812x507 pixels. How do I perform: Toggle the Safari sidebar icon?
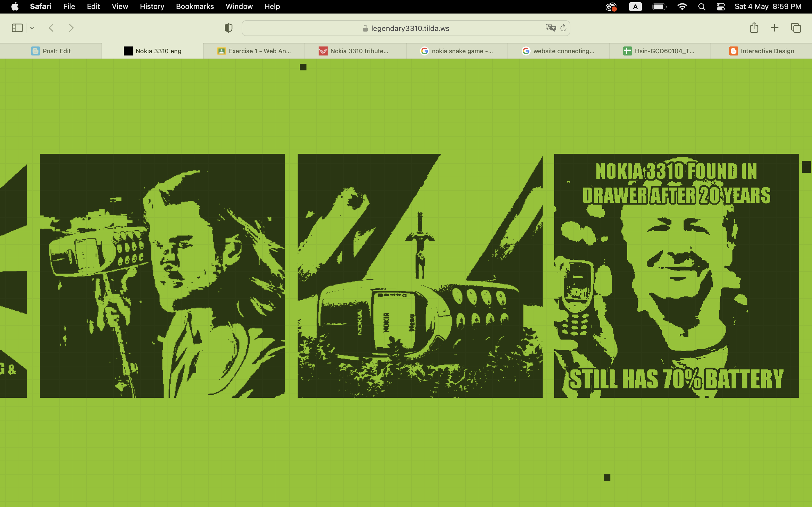click(17, 28)
